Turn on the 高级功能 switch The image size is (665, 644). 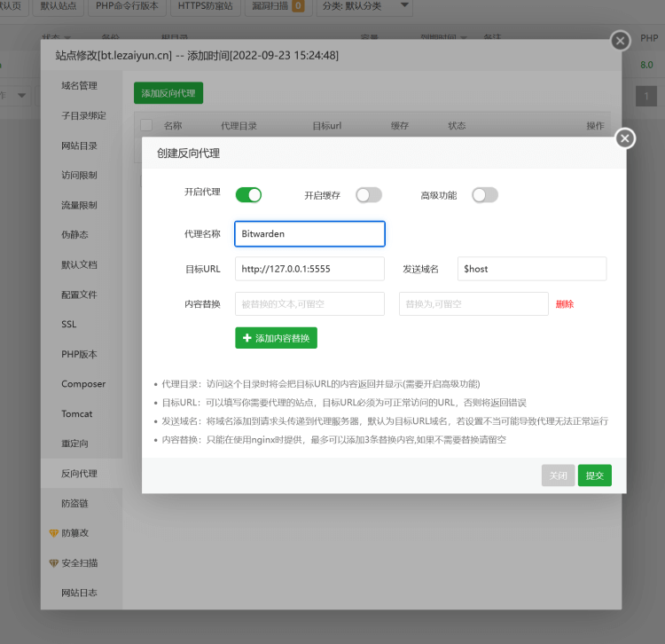pos(485,195)
